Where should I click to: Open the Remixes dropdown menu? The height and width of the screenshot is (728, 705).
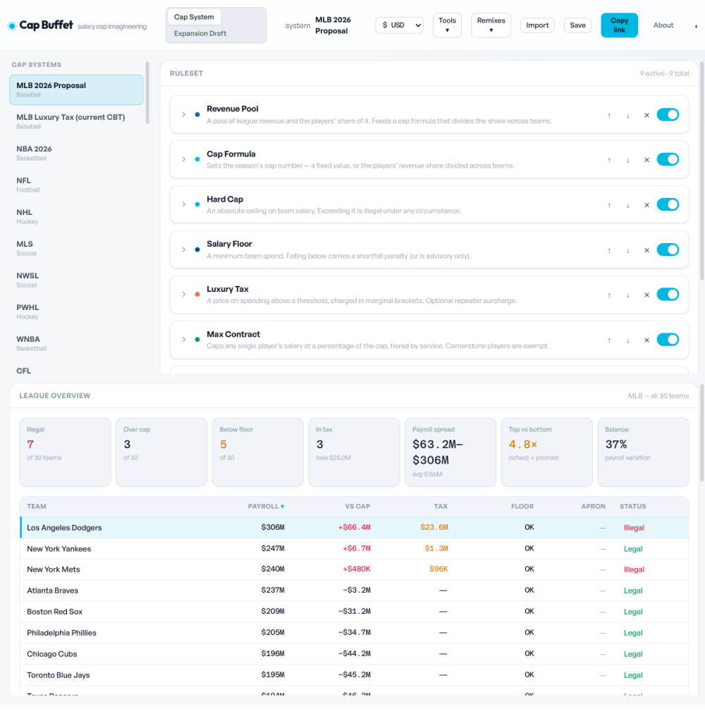[x=491, y=25]
